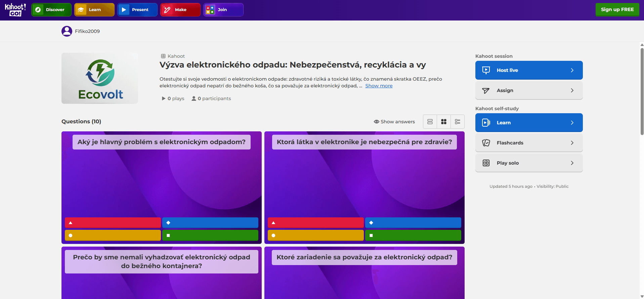Viewport: 644px width, 299px height.
Task: Click blue diamond answer of first question
Action: tap(210, 223)
